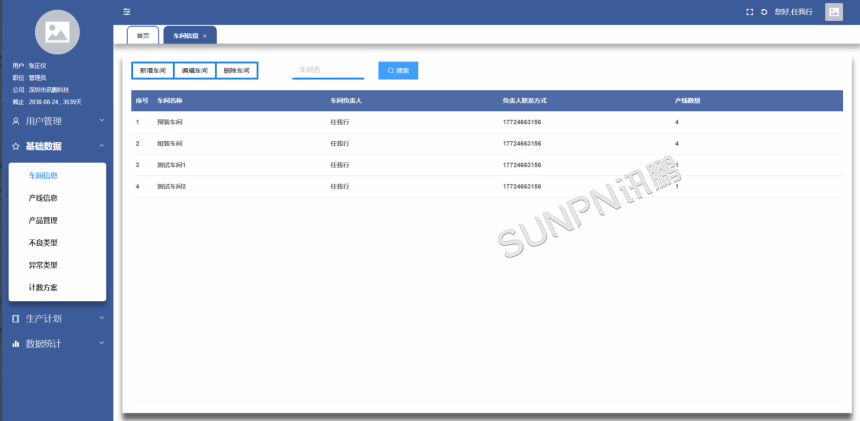Click the 搜索 search button

pos(398,70)
